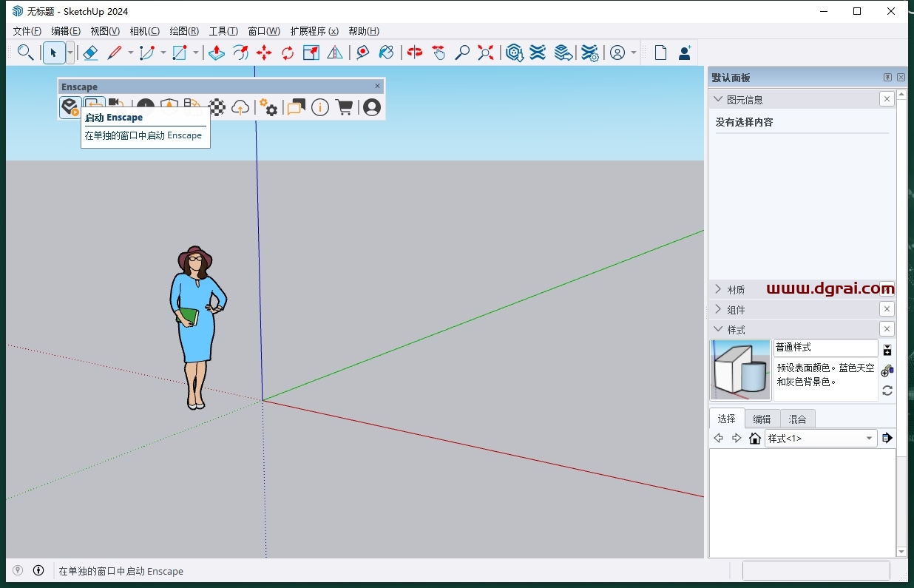Expand the 材质 panel section

point(717,289)
